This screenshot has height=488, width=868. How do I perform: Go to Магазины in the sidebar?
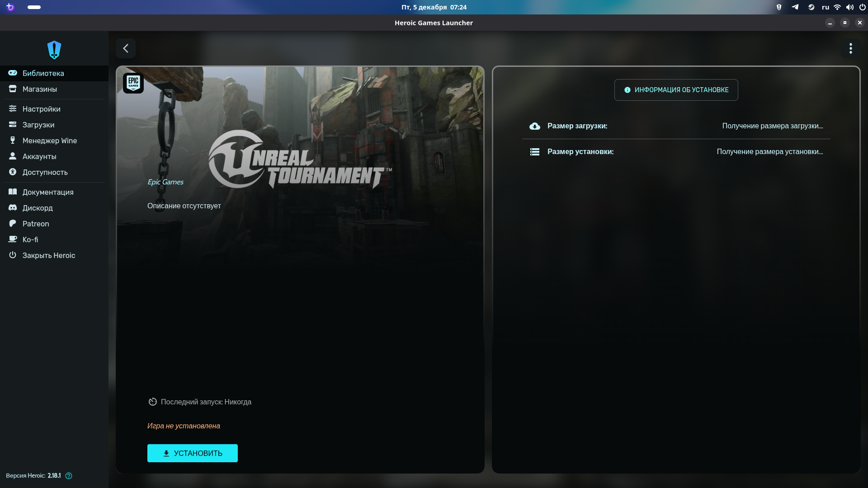40,89
